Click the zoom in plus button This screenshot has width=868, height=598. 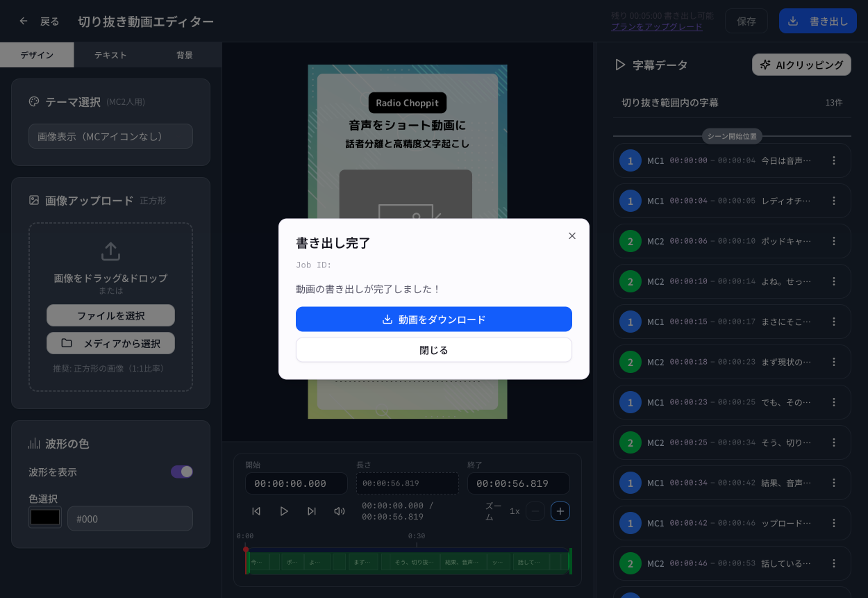tap(560, 511)
